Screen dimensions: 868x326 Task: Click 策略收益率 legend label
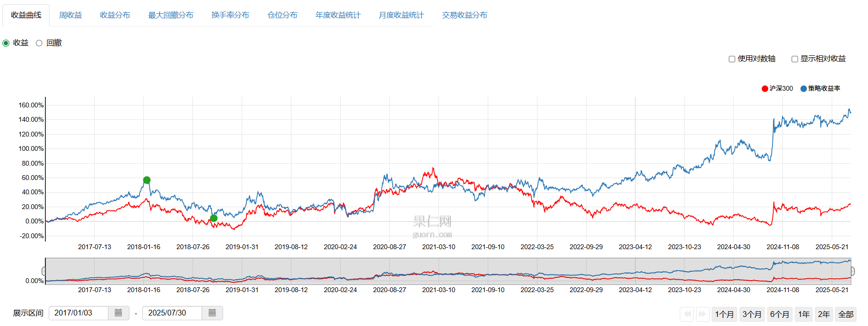824,88
